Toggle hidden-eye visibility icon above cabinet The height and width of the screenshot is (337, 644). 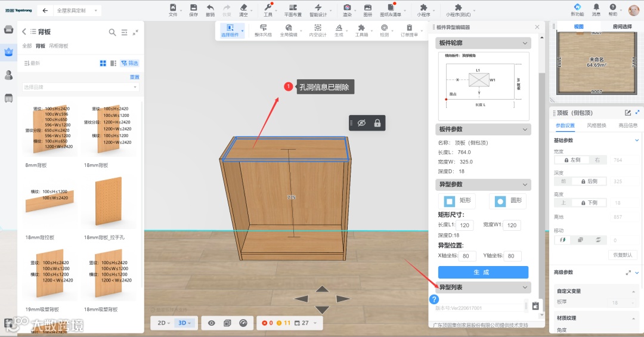[x=361, y=123]
